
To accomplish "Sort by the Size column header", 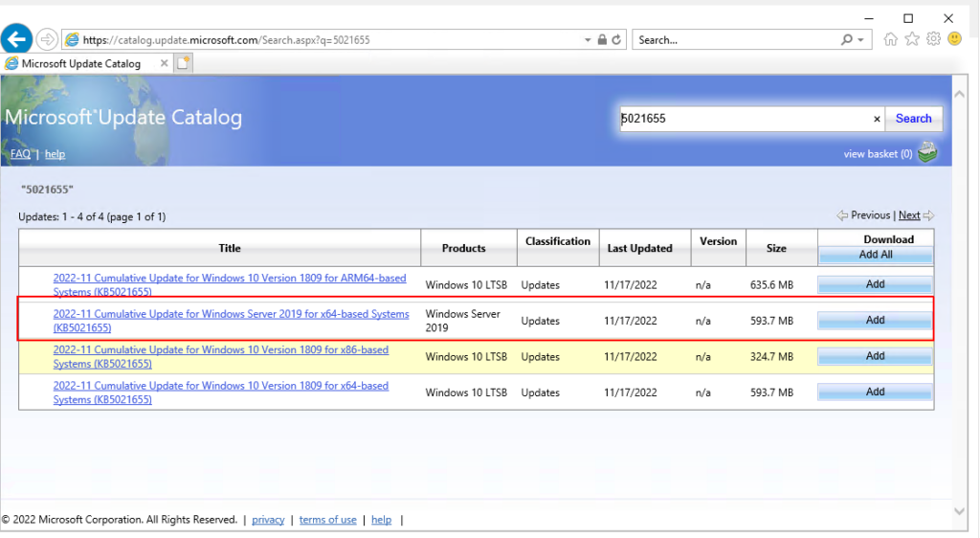I will click(781, 248).
